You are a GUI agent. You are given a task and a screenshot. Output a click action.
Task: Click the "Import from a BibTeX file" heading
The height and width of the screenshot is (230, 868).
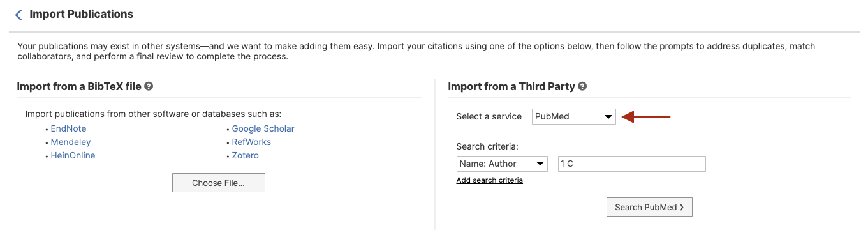pyautogui.click(x=79, y=86)
